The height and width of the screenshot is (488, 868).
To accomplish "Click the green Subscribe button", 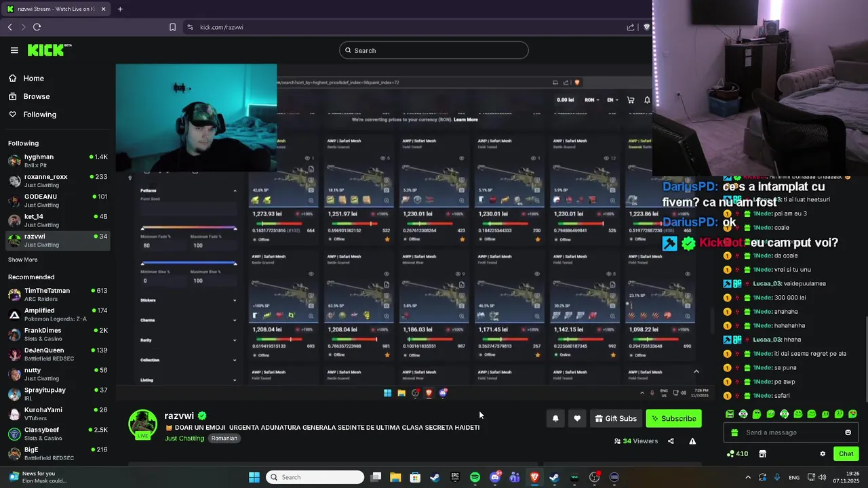I will (673, 419).
